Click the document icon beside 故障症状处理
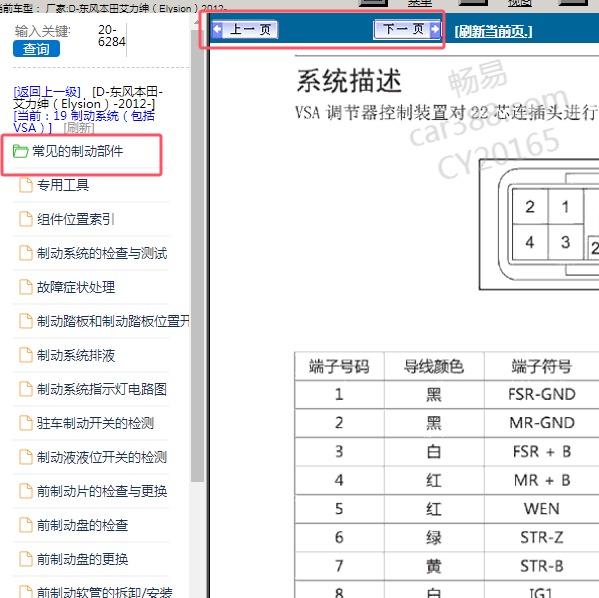This screenshot has height=598, width=599. (x=26, y=287)
